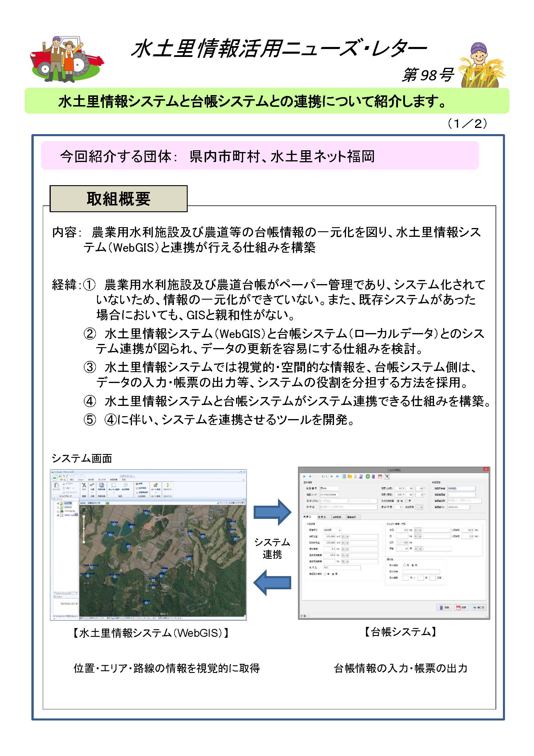Click the purple trash icon in ledger toolbar

373,476
